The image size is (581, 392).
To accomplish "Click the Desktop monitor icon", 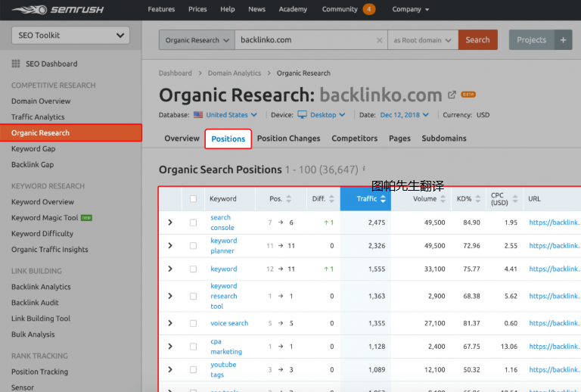I will point(303,115).
